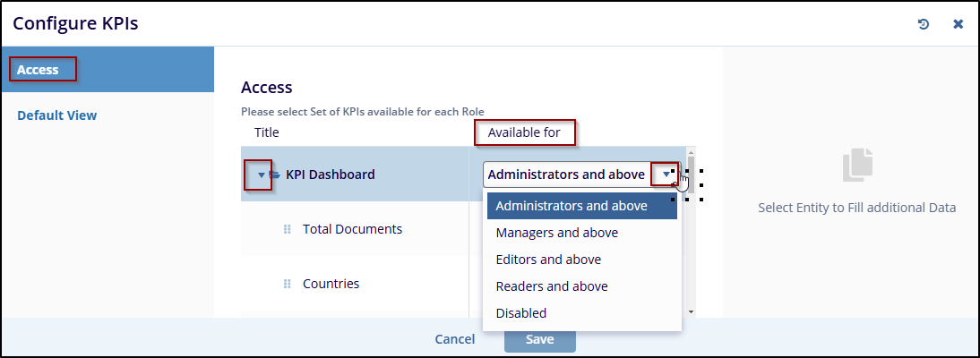Select Readers and above in the list
The image size is (980, 358).
coord(552,286)
